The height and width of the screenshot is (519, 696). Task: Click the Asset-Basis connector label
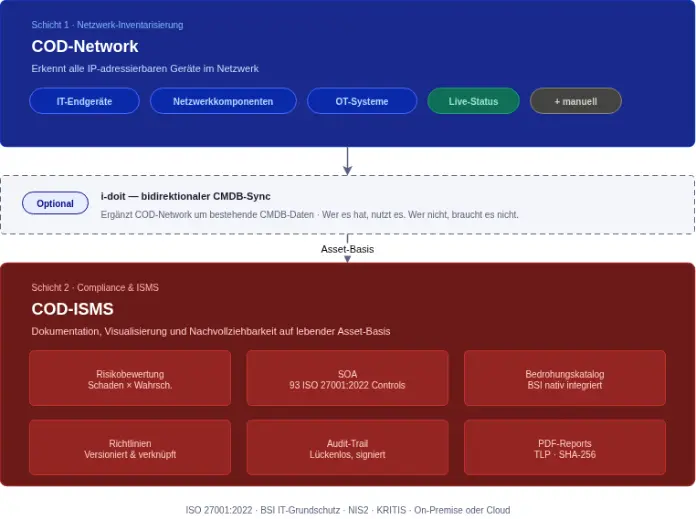347,248
